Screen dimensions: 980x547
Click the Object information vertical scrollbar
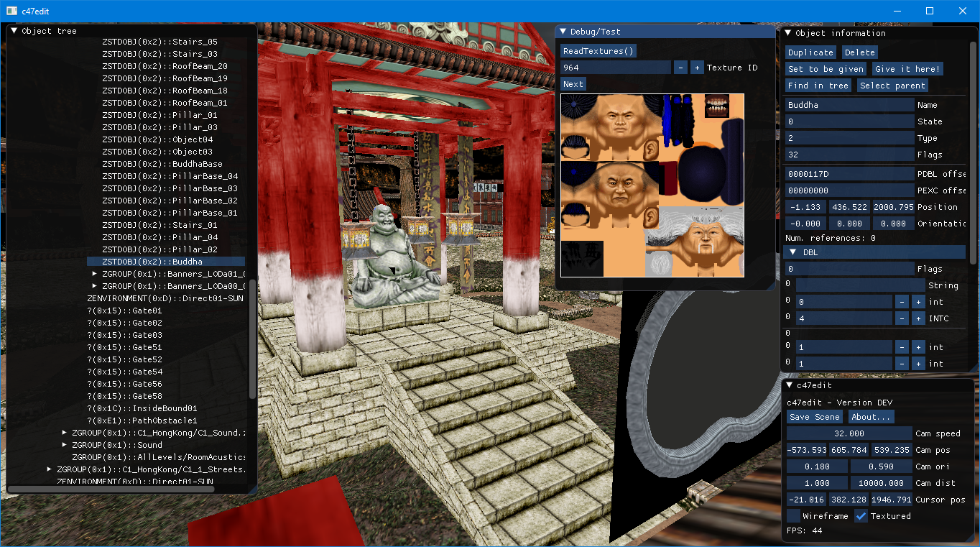(974, 152)
